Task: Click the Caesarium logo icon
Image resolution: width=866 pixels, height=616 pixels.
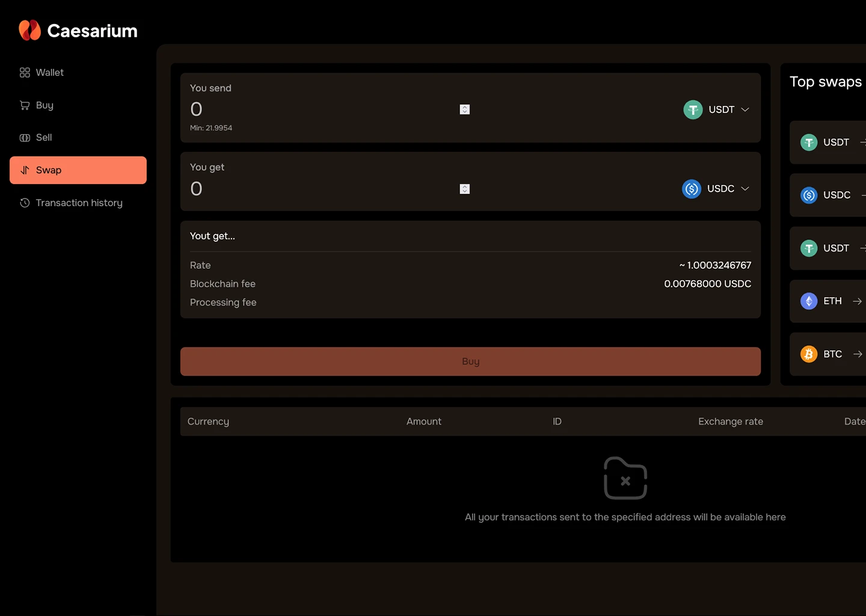Action: tap(29, 30)
